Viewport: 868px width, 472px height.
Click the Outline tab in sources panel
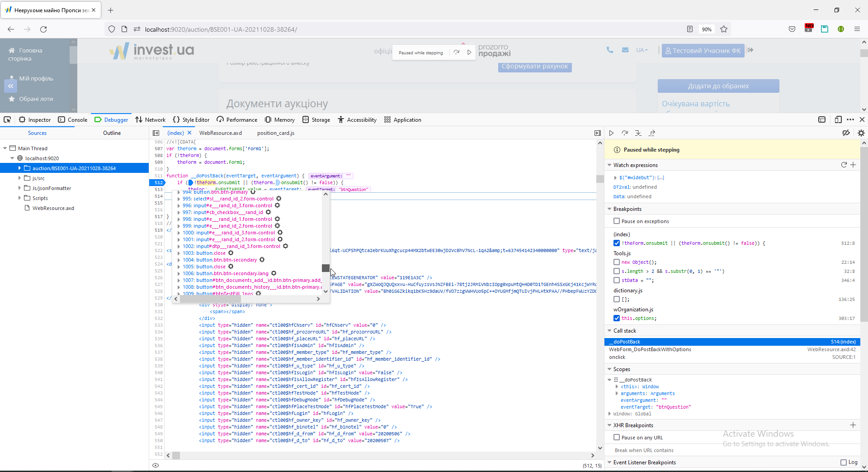pos(112,133)
